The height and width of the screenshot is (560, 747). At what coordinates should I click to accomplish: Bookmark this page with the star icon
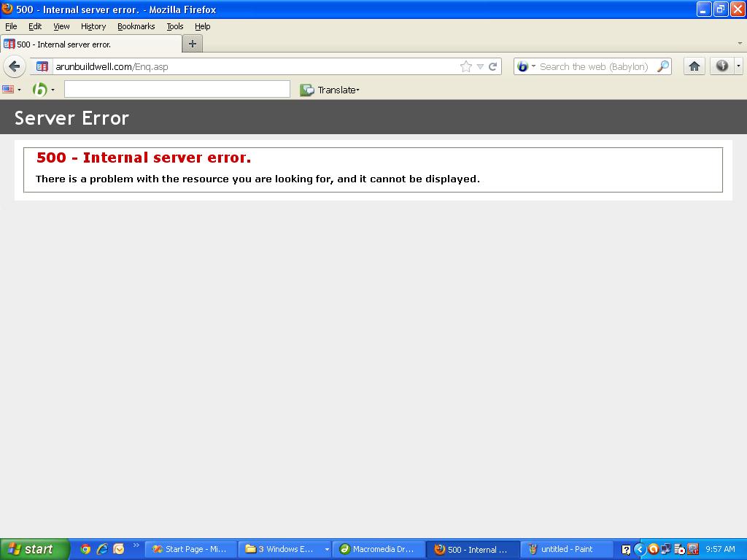click(x=465, y=66)
